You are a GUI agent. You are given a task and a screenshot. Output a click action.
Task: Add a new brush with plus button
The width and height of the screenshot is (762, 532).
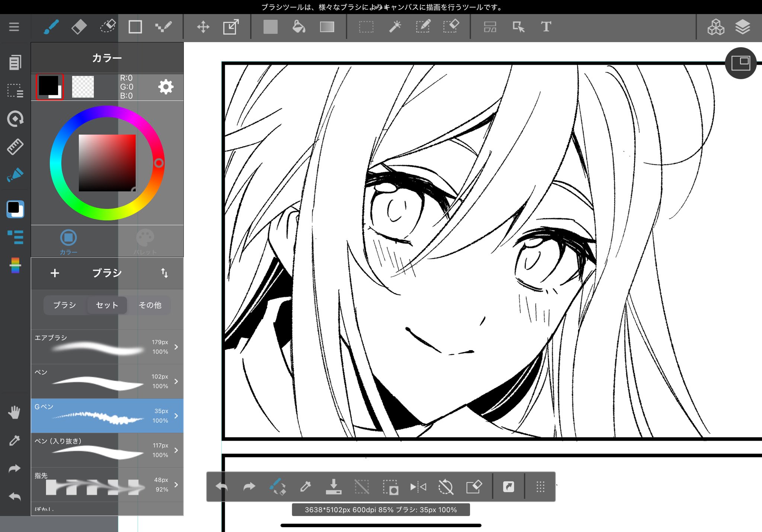pyautogui.click(x=55, y=273)
